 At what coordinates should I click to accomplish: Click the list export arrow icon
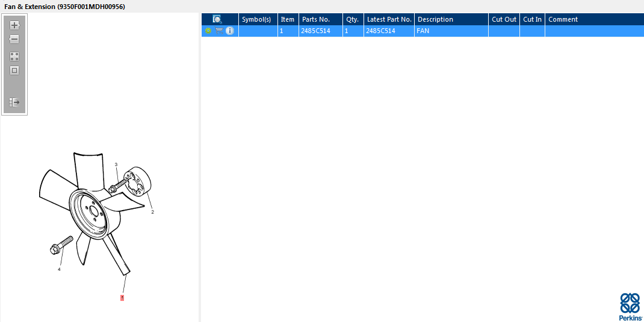click(14, 102)
